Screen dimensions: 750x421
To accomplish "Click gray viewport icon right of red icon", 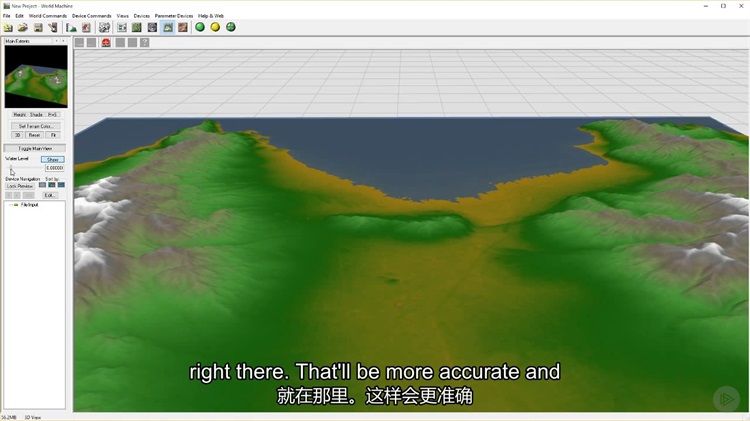I will [x=120, y=43].
